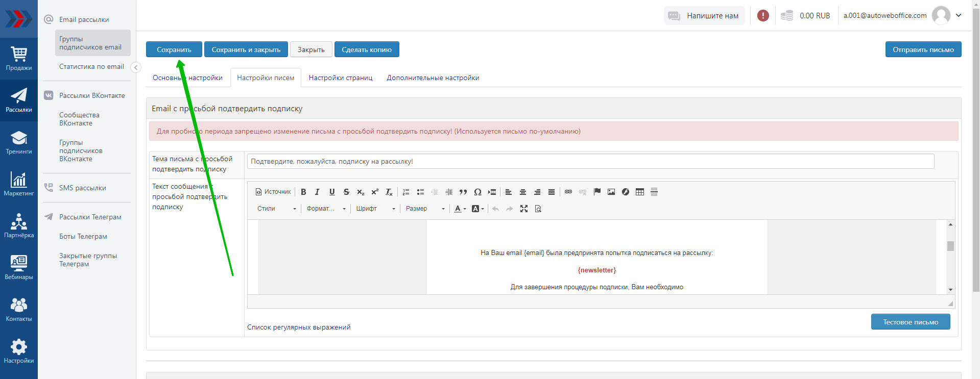980x379 pixels.
Task: Toggle strikethrough text formatting
Action: tap(346, 192)
